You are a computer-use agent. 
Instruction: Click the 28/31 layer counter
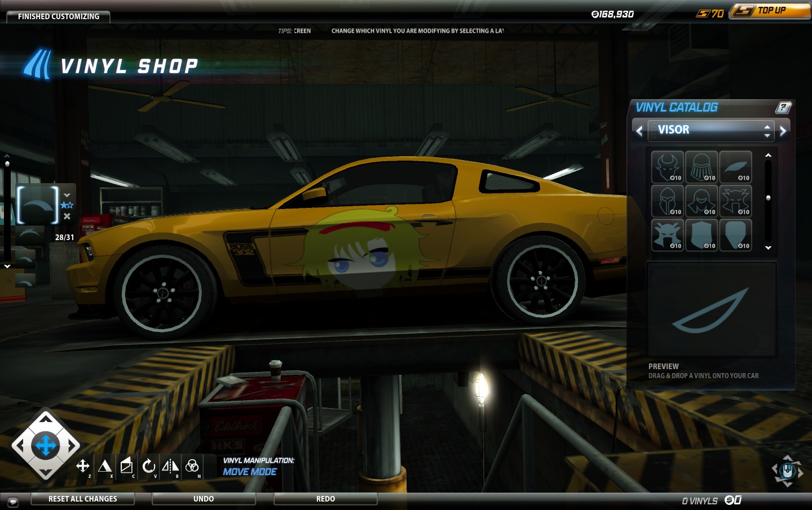(x=65, y=237)
